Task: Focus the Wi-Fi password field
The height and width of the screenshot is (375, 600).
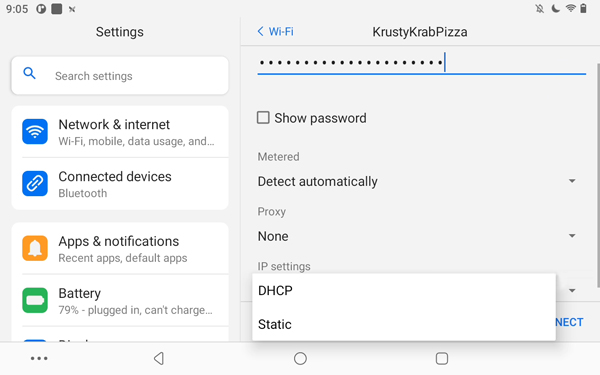Action: point(421,63)
